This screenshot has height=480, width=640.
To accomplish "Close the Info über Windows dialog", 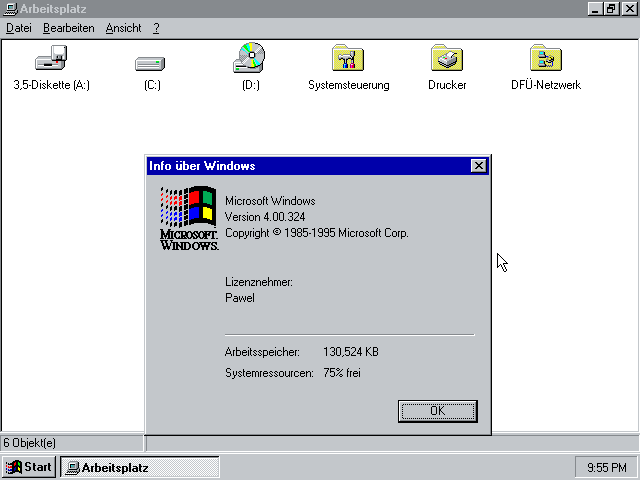I will tap(478, 166).
